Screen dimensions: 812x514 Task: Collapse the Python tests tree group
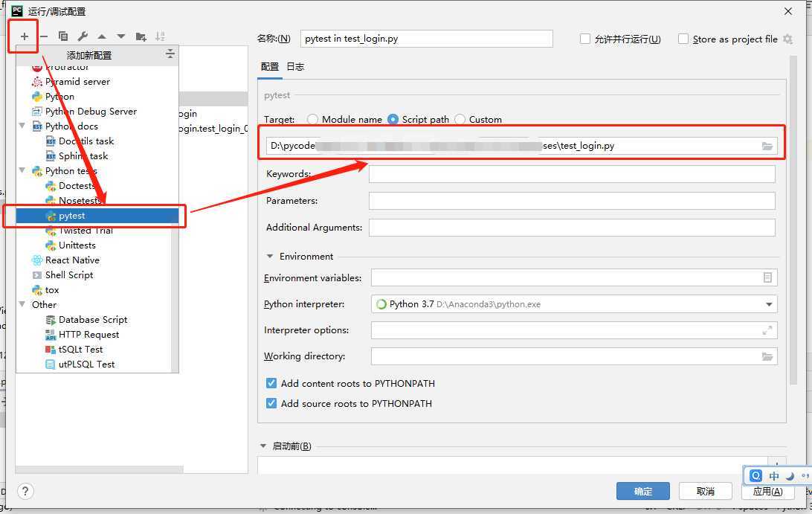click(x=22, y=170)
